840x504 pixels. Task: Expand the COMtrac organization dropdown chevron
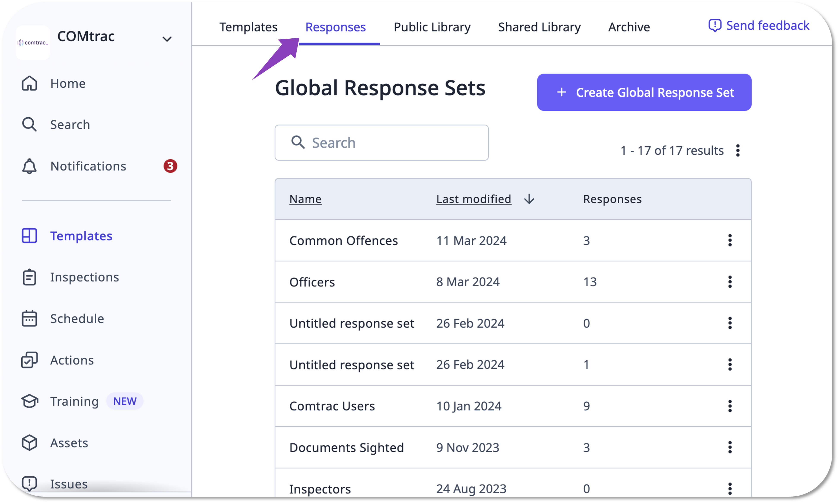pyautogui.click(x=167, y=39)
